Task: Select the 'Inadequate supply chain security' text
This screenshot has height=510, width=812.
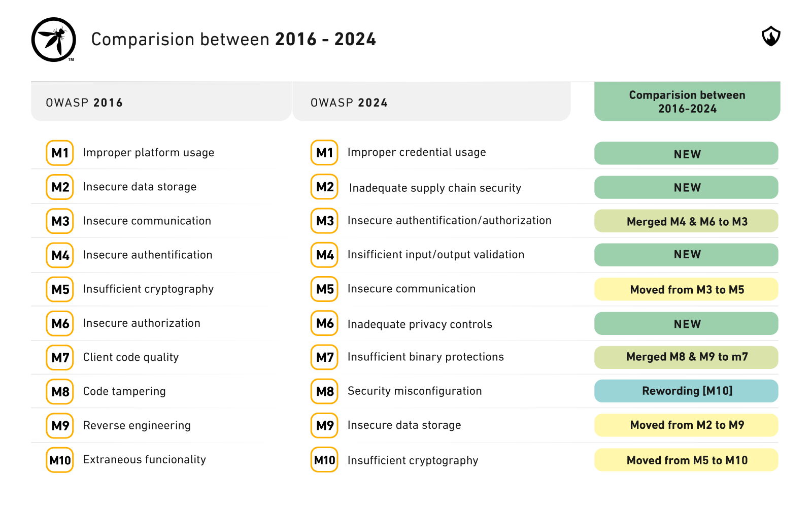Action: point(435,188)
